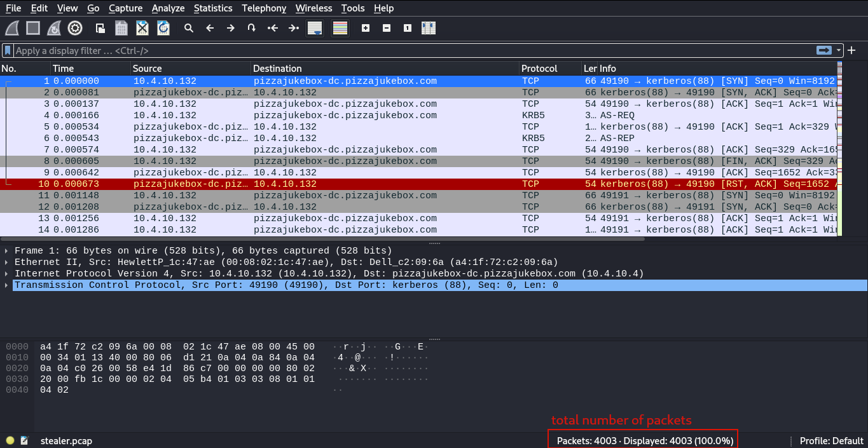The height and width of the screenshot is (448, 868).
Task: Click the Profile: Default status label
Action: (x=830, y=440)
